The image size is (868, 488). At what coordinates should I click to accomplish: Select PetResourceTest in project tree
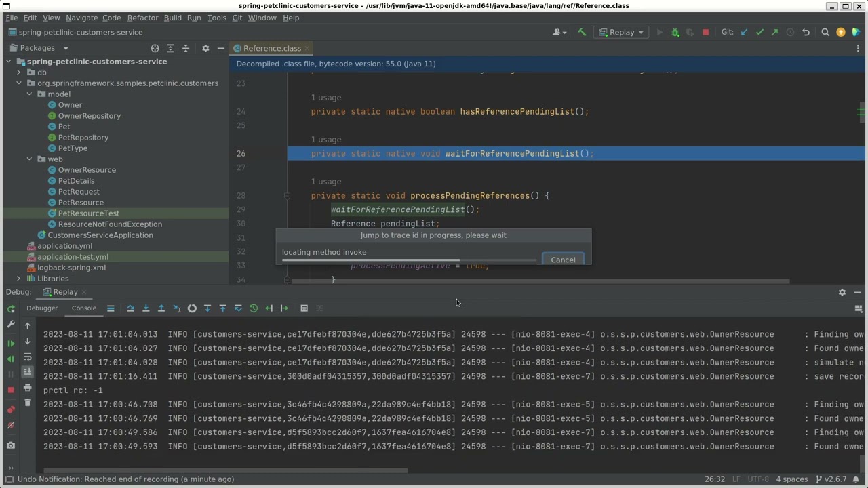pos(88,213)
